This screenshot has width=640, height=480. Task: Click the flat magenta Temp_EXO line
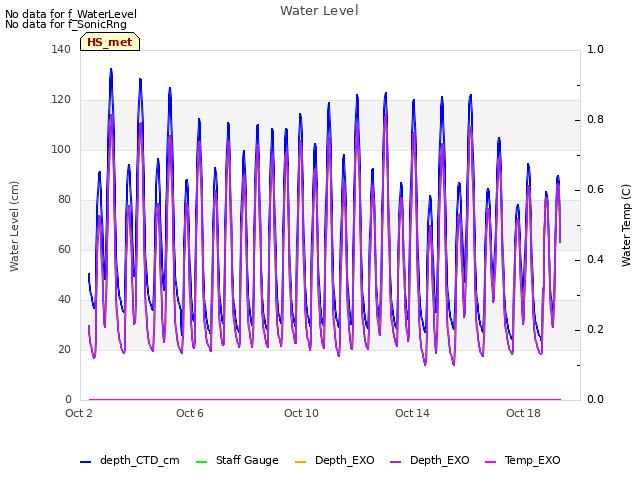pos(325,399)
